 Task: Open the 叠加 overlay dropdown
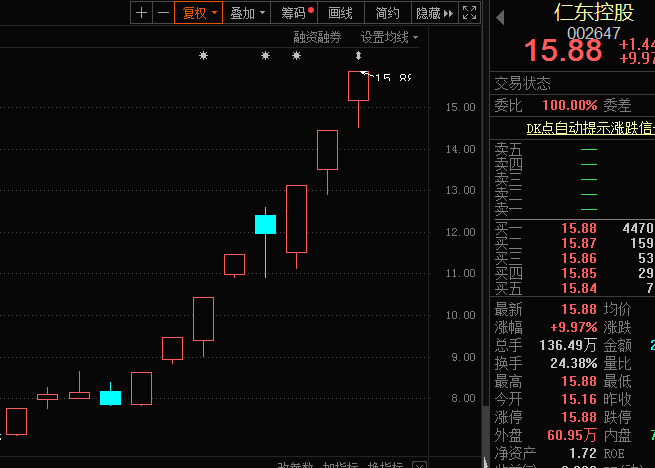[x=247, y=13]
